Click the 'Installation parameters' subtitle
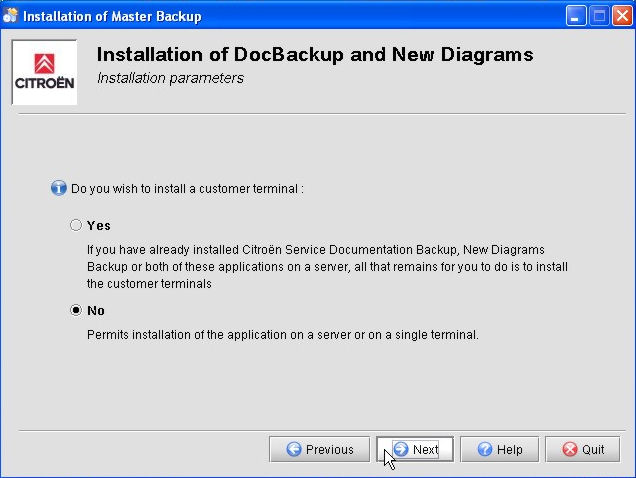Viewport: 636px width, 478px height. click(170, 78)
